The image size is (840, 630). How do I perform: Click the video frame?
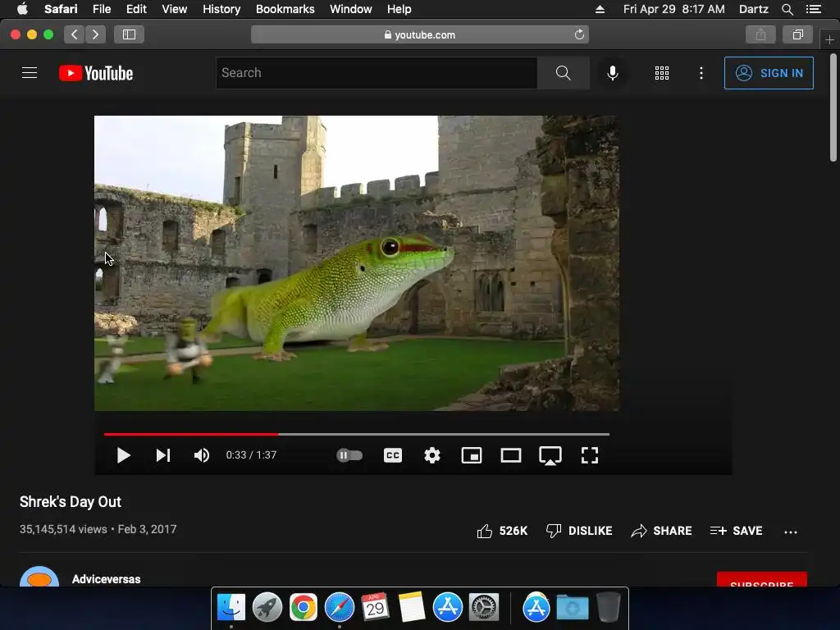[x=357, y=263]
